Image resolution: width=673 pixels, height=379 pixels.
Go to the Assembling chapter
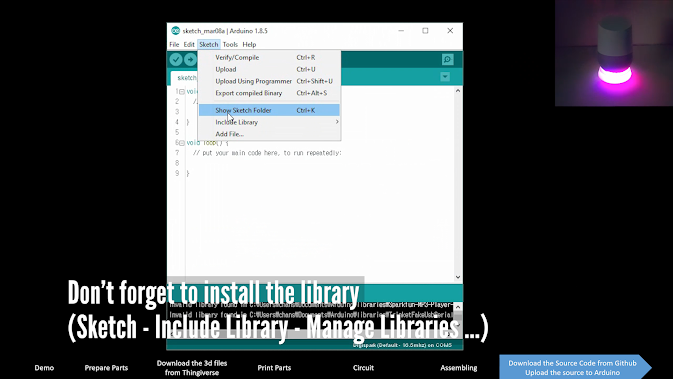tap(458, 368)
